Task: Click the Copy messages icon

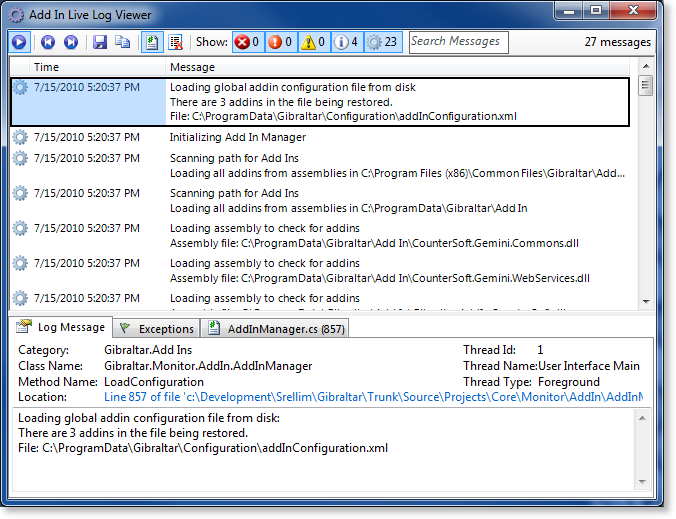Action: tap(122, 42)
